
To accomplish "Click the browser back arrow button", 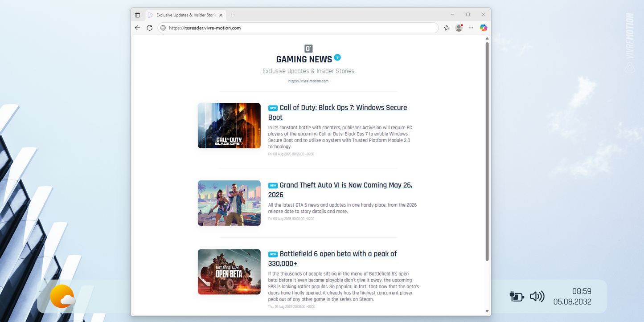I will tap(137, 28).
